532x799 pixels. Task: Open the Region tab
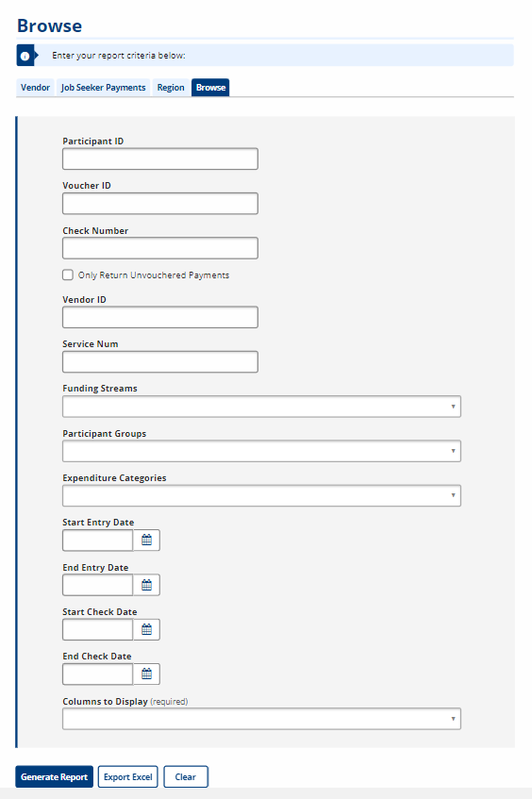click(x=171, y=88)
